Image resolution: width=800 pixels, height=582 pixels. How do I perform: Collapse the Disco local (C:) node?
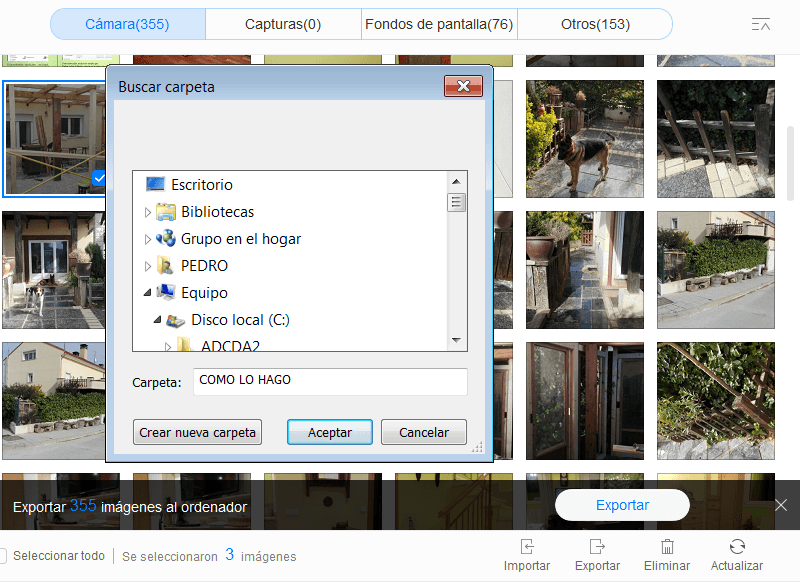[x=158, y=320]
